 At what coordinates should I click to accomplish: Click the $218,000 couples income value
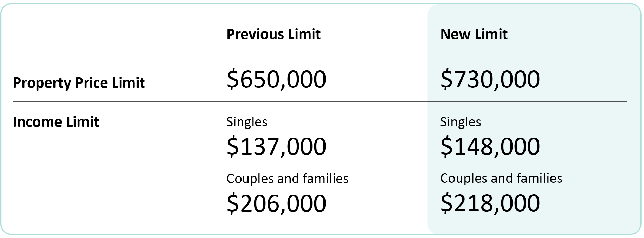tap(490, 203)
